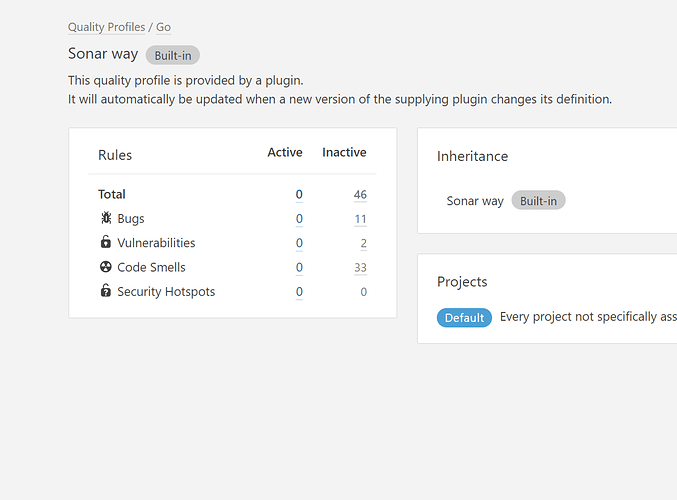Click the Built-in badge in Inheritance panel
Screen dimensions: 677x500
[x=538, y=201]
